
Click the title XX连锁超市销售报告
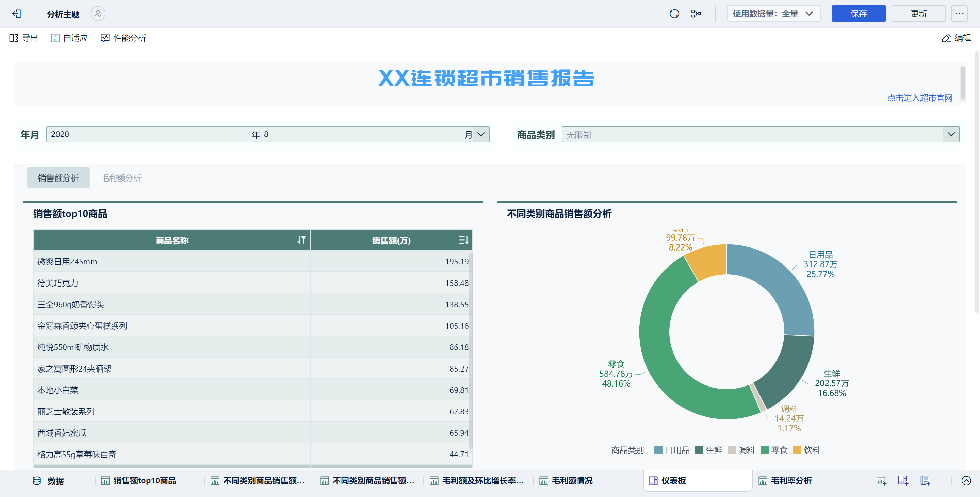(x=486, y=78)
